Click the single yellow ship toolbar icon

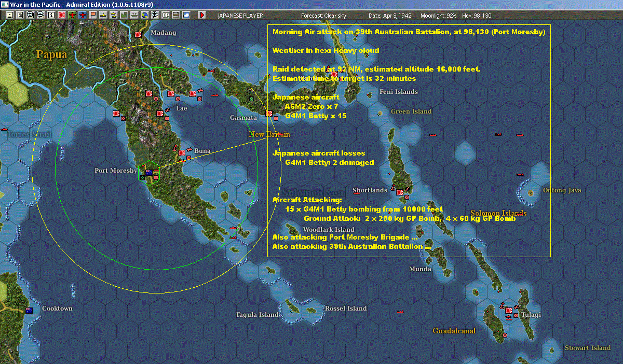point(103,16)
